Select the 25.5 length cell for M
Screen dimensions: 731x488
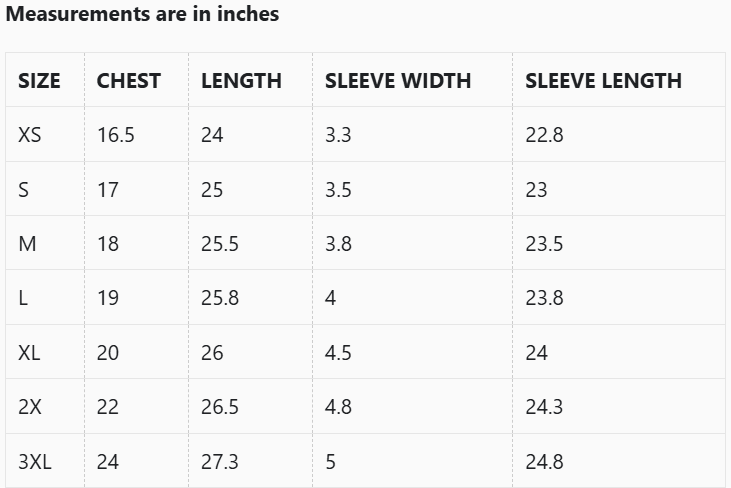tap(219, 244)
